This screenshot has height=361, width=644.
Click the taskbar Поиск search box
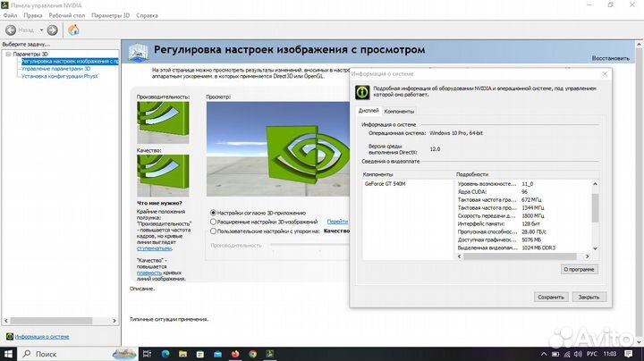pyautogui.click(x=77, y=354)
